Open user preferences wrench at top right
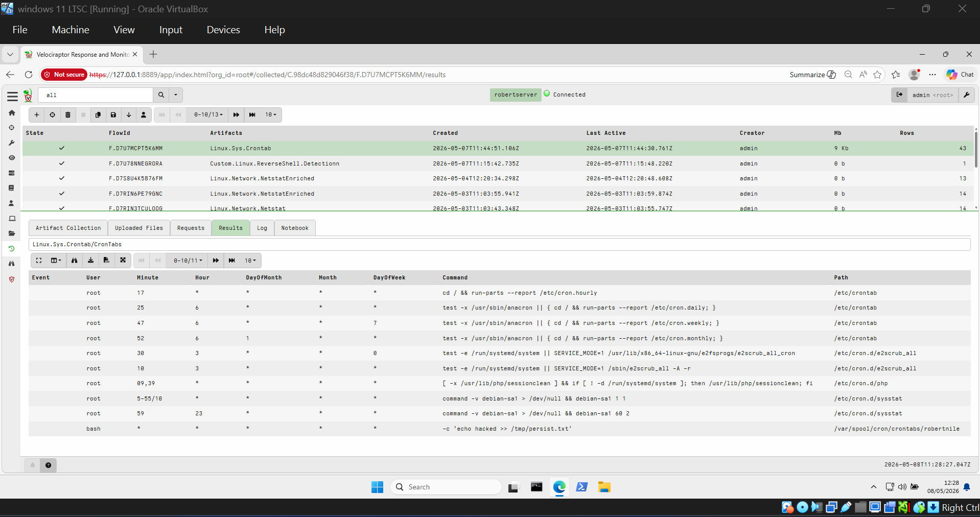 pos(967,95)
